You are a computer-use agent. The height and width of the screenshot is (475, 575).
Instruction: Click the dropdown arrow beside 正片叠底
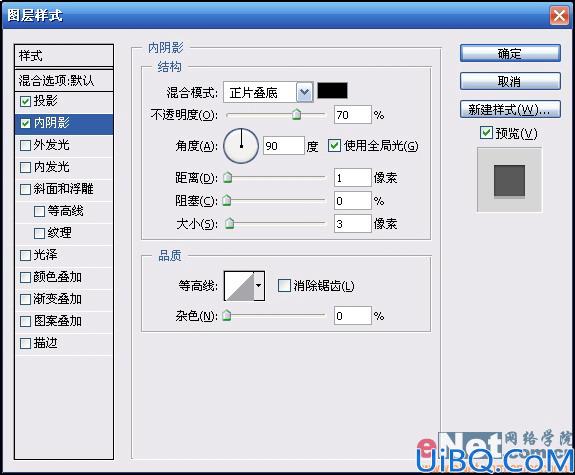point(304,92)
